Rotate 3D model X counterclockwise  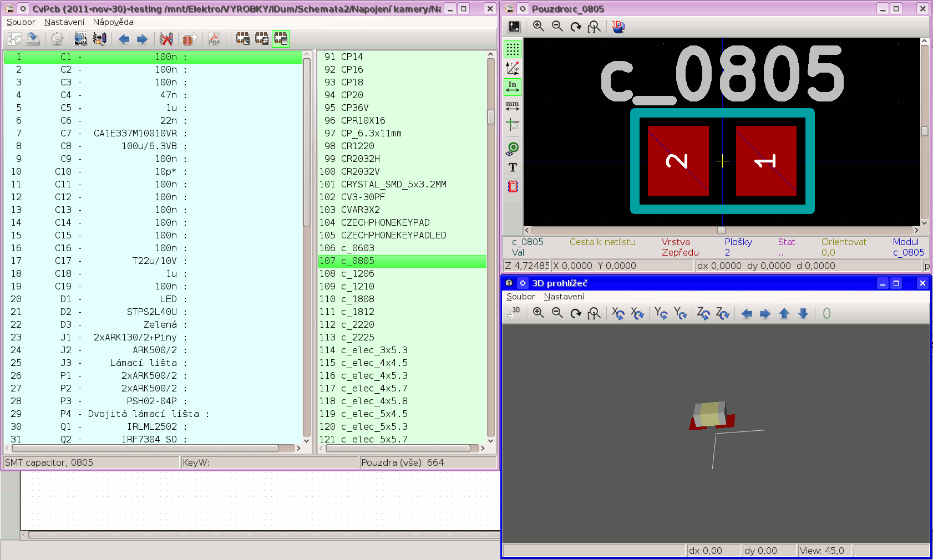[618, 313]
